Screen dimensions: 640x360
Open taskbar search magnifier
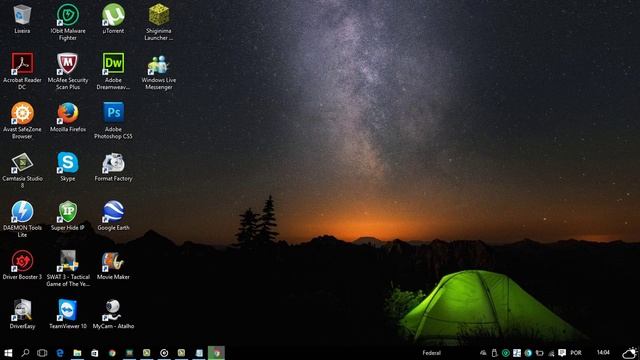[x=25, y=353]
